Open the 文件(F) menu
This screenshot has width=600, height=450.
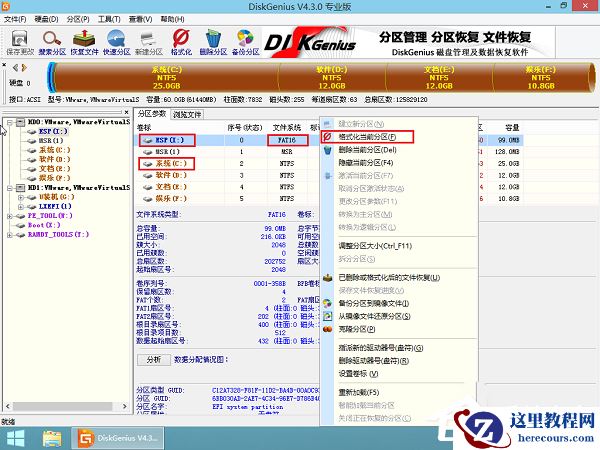[15, 19]
